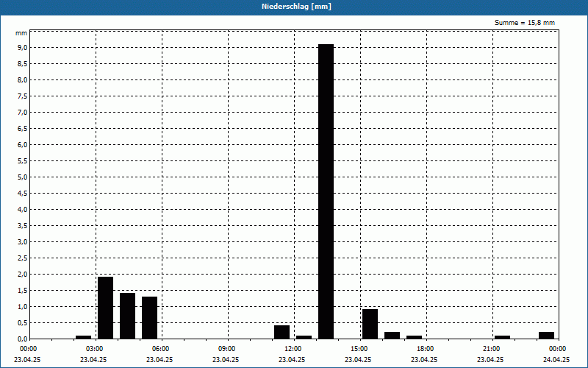Select the bar reaching about 1,4 mm
The image size is (588, 368).
pos(127,316)
